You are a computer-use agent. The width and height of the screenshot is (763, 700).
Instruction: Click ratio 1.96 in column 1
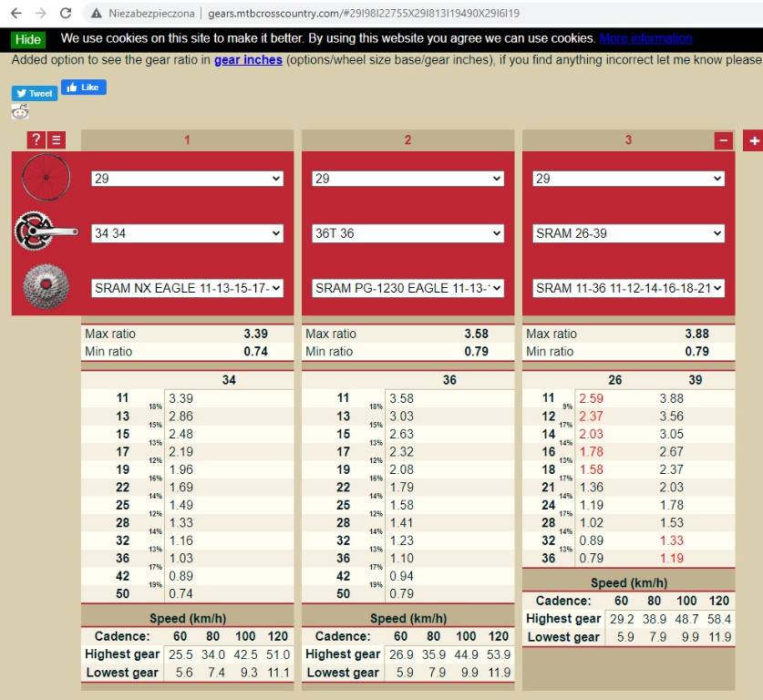(181, 469)
